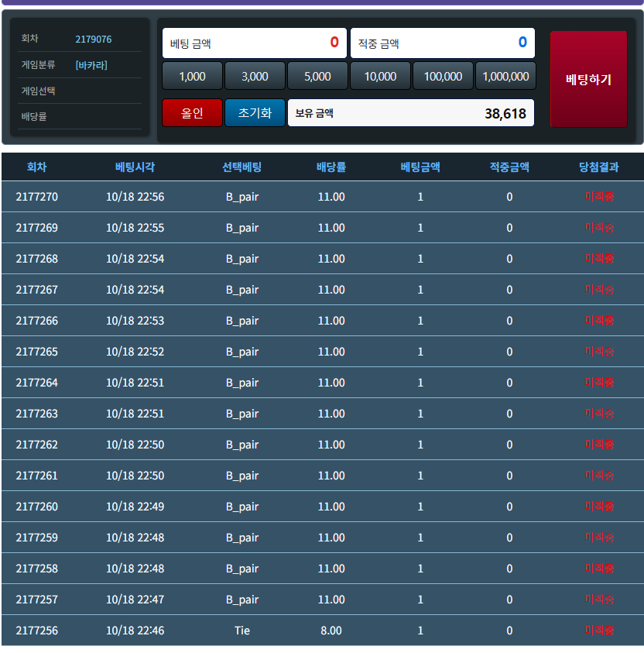Click the [바카라] game category value
The image size is (644, 653).
(x=91, y=65)
